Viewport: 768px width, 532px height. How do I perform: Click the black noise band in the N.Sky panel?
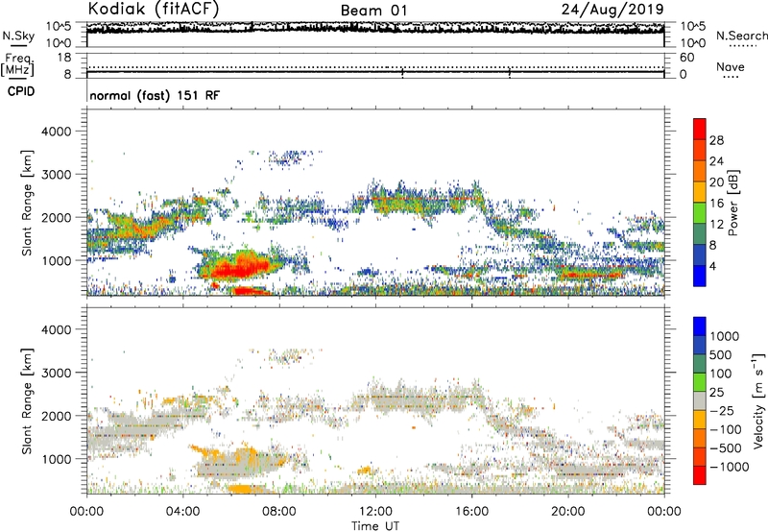[x=375, y=29]
